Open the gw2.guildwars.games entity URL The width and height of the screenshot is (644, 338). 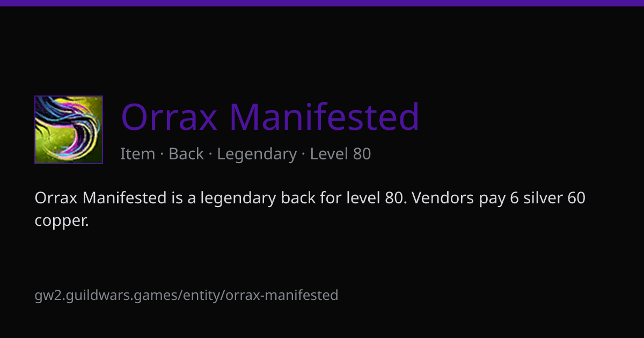coord(186,295)
